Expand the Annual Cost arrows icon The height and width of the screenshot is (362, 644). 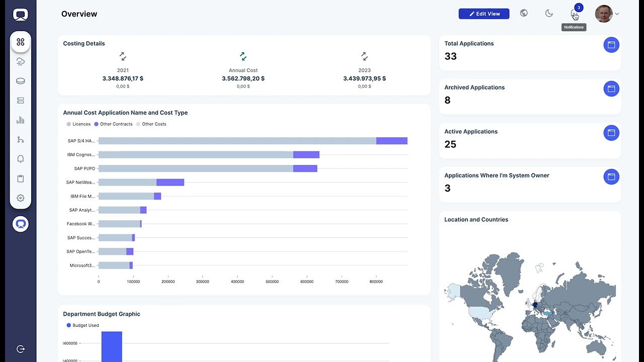(x=243, y=56)
